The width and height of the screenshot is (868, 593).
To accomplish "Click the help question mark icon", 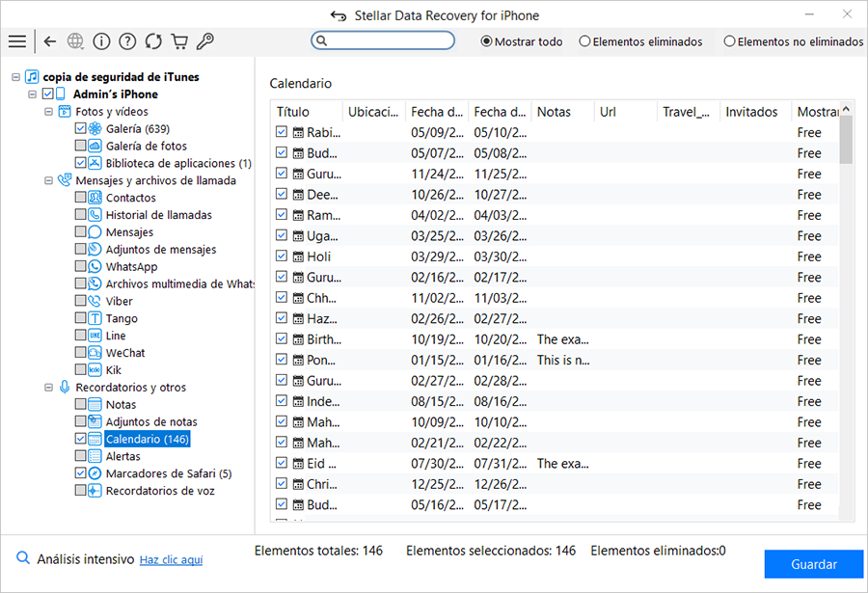I will tap(127, 41).
